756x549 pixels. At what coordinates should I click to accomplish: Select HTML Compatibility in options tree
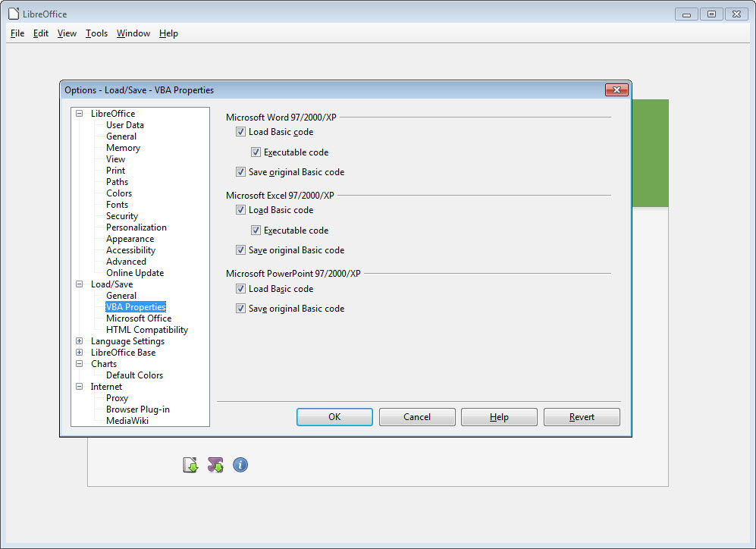pos(147,330)
